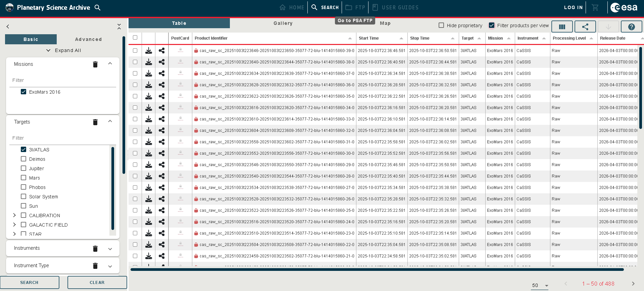This screenshot has height=291, width=644.
Task: Check the Phobos target
Action: click(23, 187)
